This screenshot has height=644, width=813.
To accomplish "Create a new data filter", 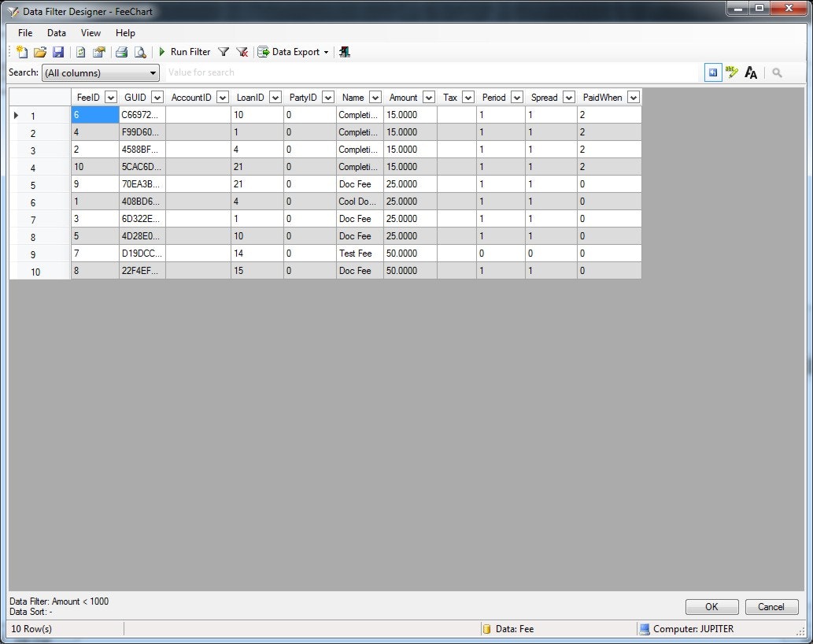I will [x=20, y=52].
